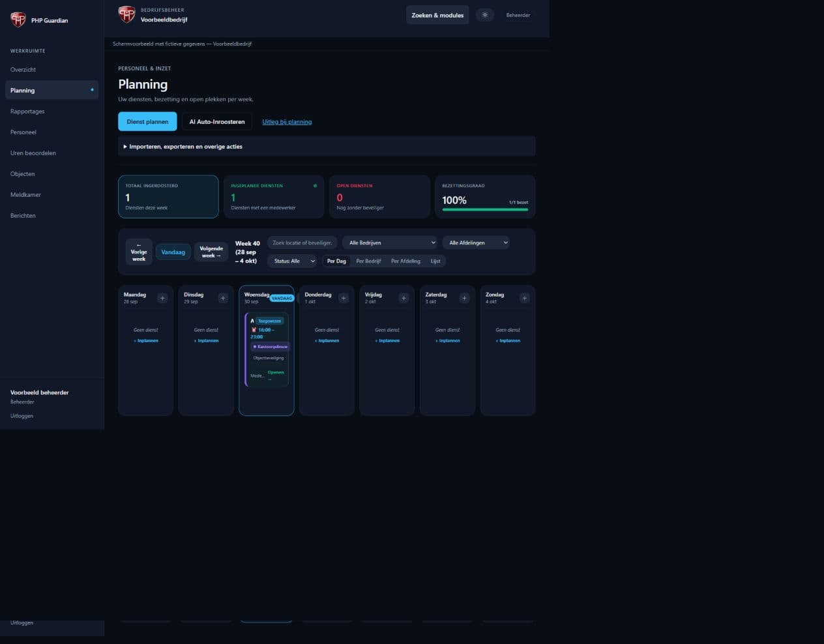
Task: Open Berichten in the sidebar
Action: [x=51, y=216]
